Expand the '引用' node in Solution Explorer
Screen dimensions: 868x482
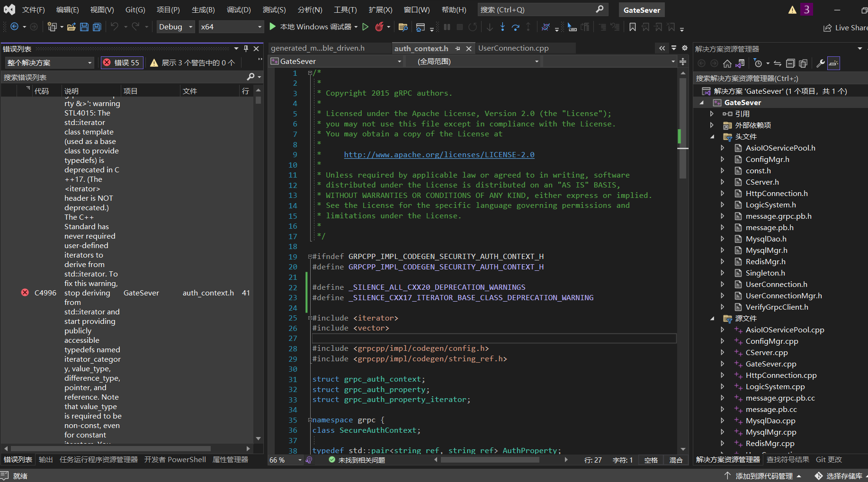pos(712,114)
